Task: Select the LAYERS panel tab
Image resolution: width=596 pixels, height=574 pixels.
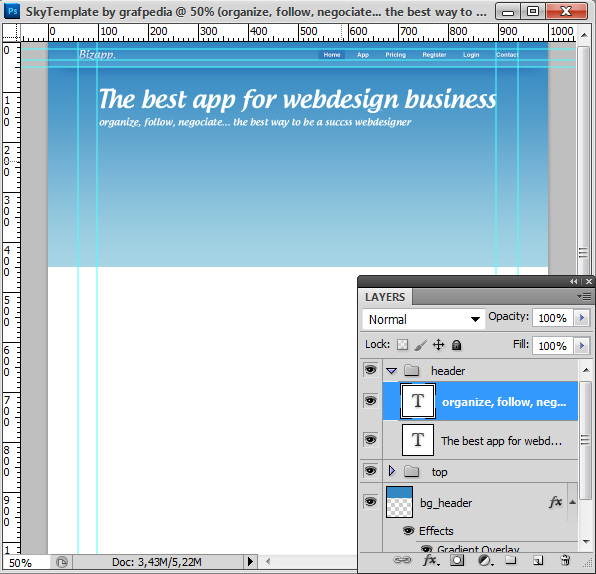Action: [385, 297]
